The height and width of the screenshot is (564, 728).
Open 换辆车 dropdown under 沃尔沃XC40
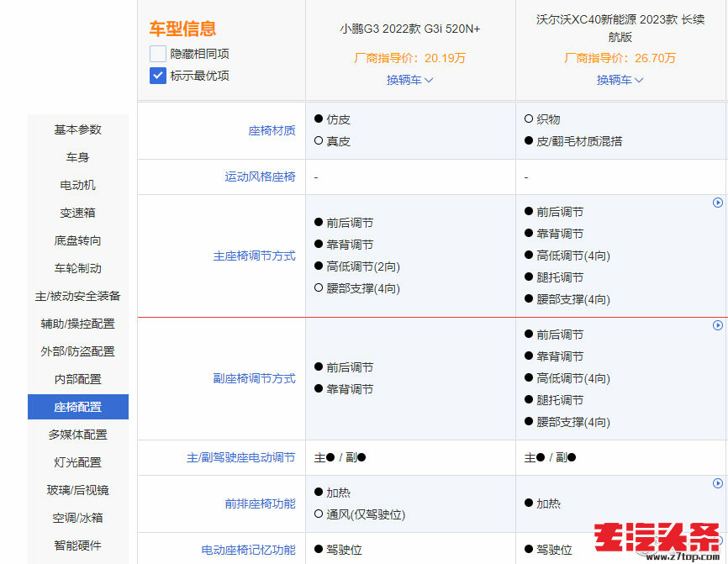(x=620, y=80)
